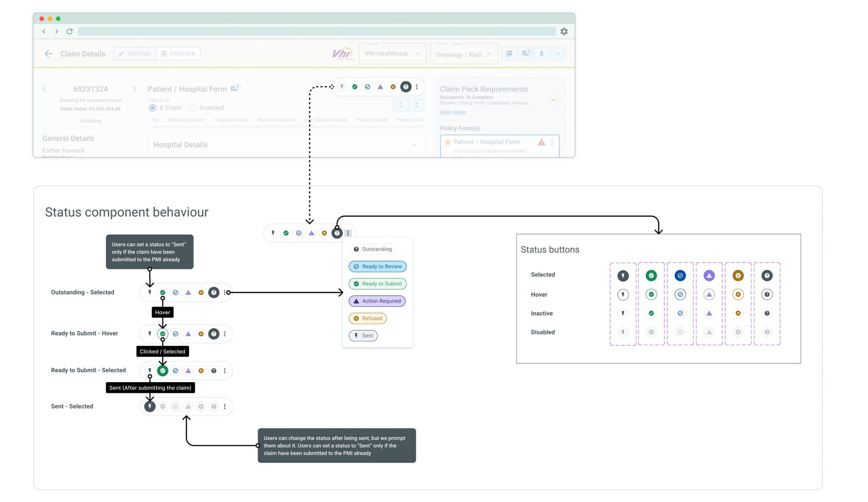Click the View more link

(453, 112)
